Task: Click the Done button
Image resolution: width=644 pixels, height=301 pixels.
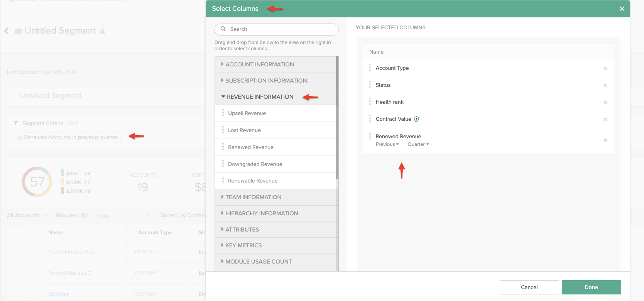Action: coord(591,287)
